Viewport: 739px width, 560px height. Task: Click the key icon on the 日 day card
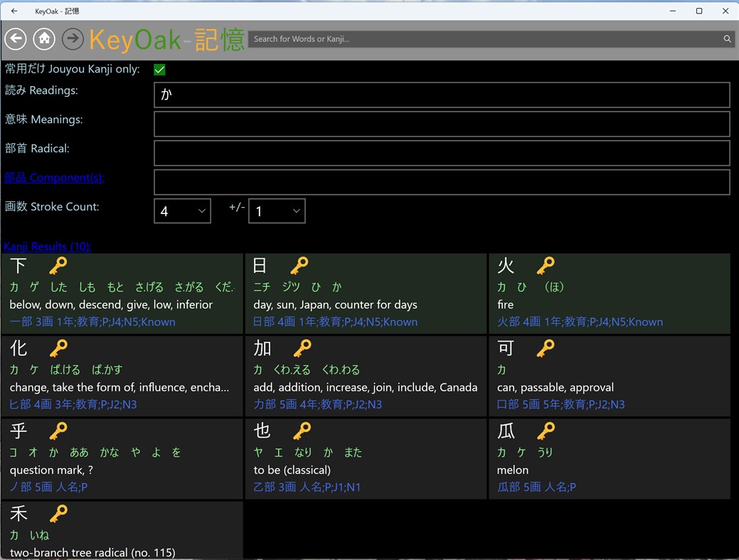coord(299,264)
